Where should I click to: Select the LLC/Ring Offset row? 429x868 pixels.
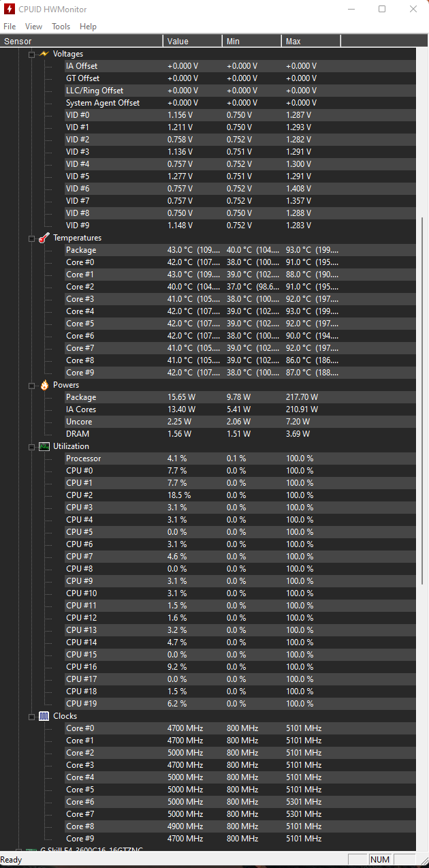[240, 91]
